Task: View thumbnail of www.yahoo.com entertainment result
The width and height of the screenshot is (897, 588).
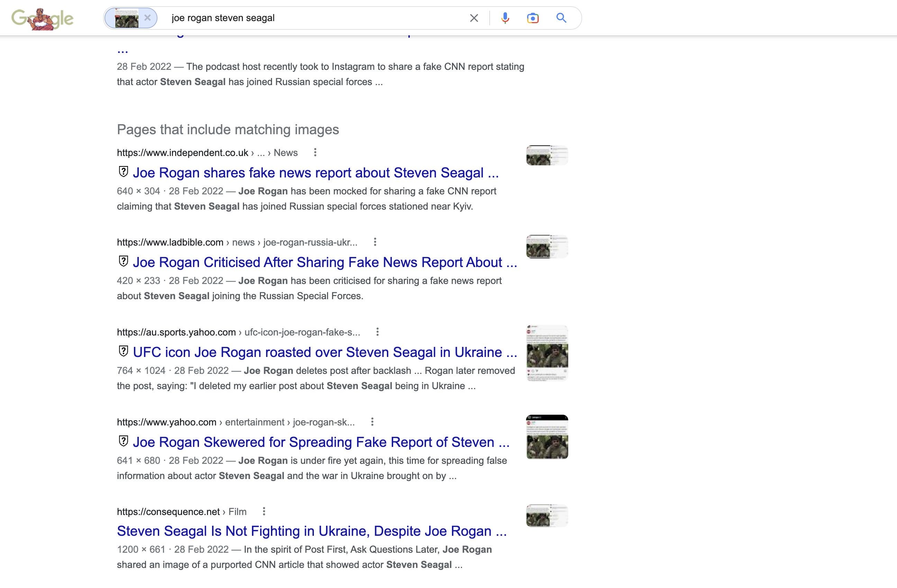Action: pos(547,437)
